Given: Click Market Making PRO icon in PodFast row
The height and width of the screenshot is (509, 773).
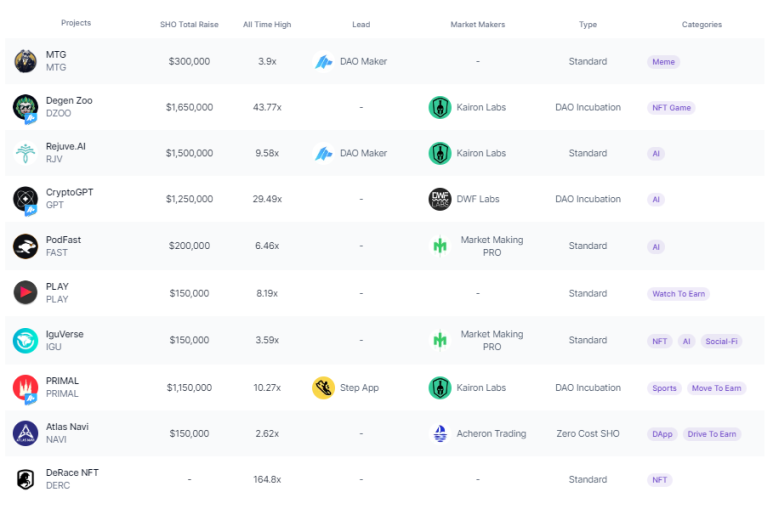Looking at the screenshot, I should point(440,246).
